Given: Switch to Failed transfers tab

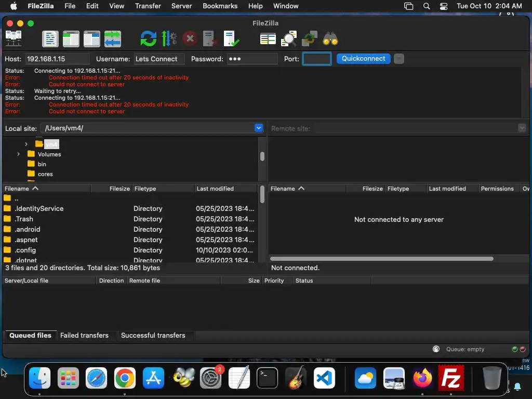Looking at the screenshot, I should tap(85, 335).
